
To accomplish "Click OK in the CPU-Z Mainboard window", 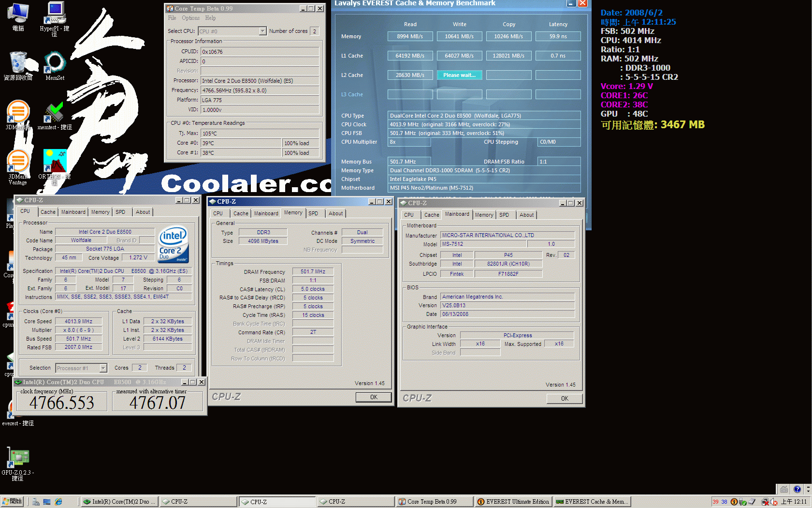I will (565, 399).
